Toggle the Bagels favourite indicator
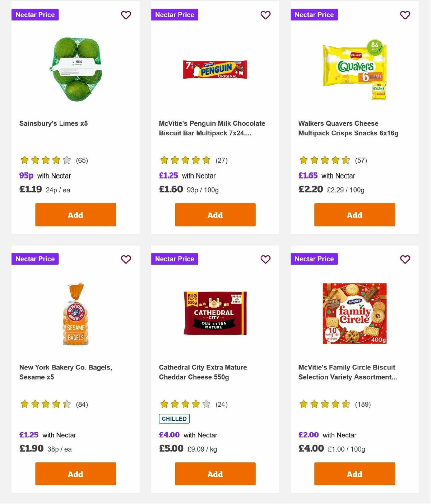Screen dimensions: 431x504 click(126, 259)
